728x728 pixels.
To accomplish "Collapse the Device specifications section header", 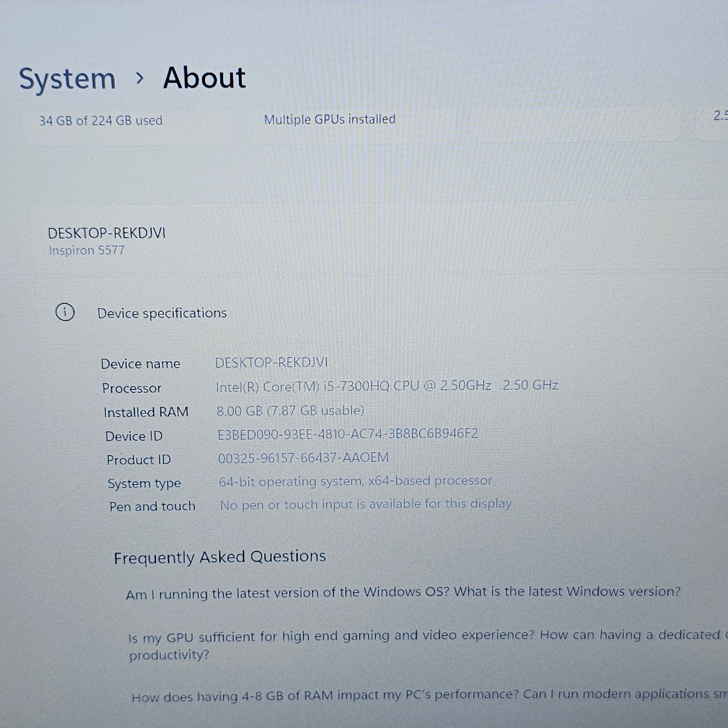I will (162, 313).
